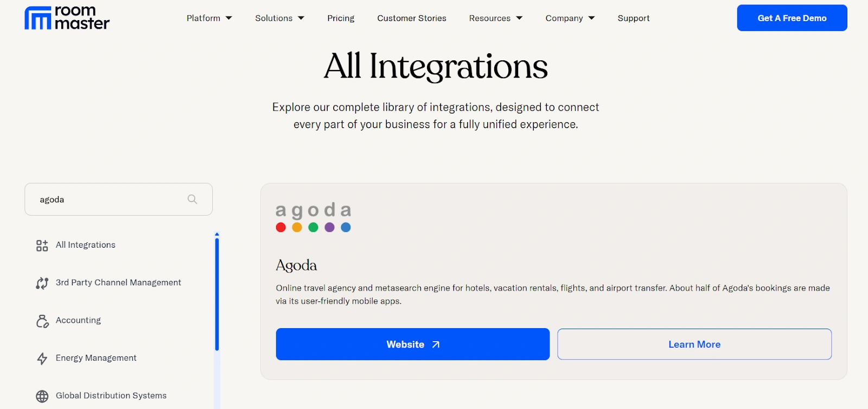Click the search magnifier icon

pos(192,199)
